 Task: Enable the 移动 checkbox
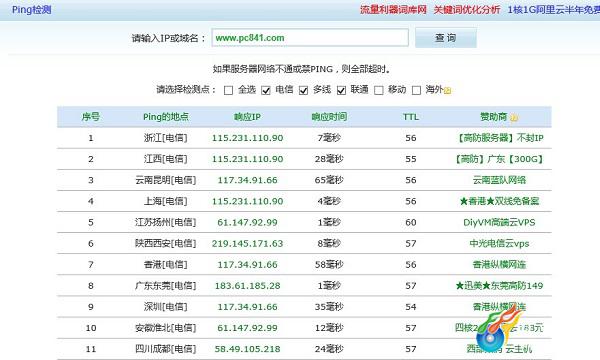coord(379,90)
